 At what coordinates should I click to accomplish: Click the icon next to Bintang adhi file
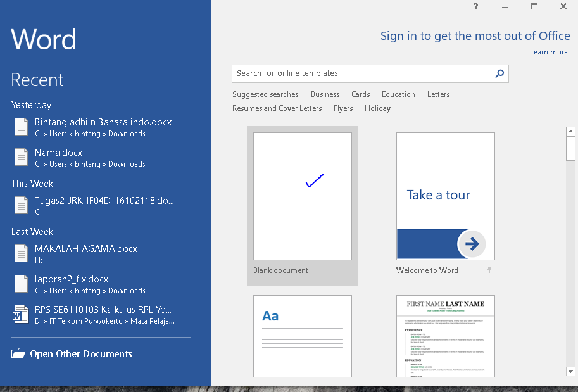21,127
